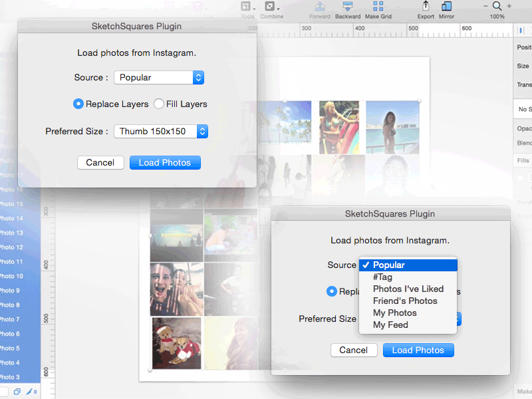
Task: Select the Photo 4 layer
Action: (x=21, y=362)
